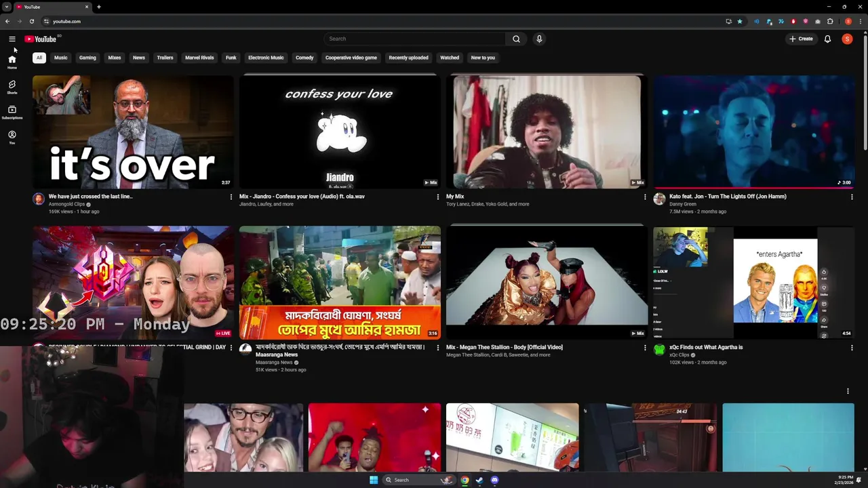Open Windows Start menu
The height and width of the screenshot is (488, 868).
pyautogui.click(x=374, y=480)
